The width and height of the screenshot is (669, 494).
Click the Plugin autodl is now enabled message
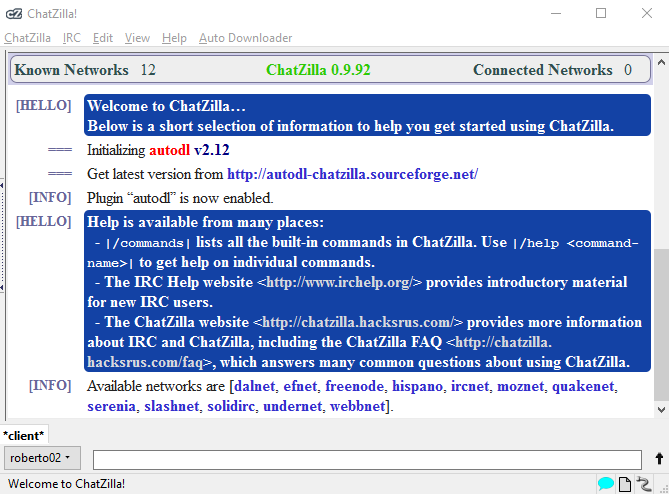pos(180,198)
